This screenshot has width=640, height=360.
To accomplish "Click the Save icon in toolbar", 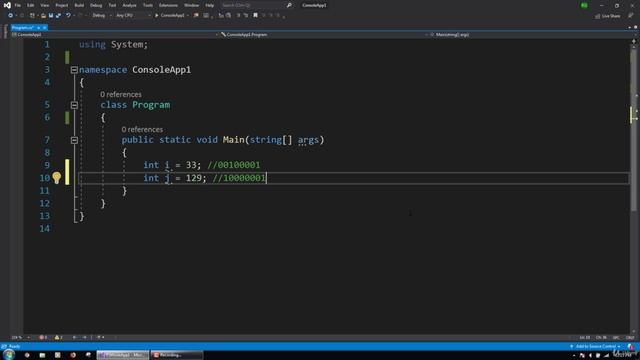I will point(51,16).
